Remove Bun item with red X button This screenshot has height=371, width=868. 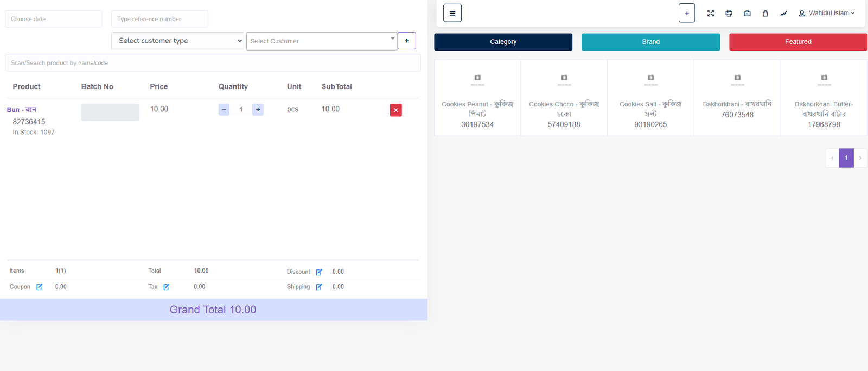click(396, 110)
